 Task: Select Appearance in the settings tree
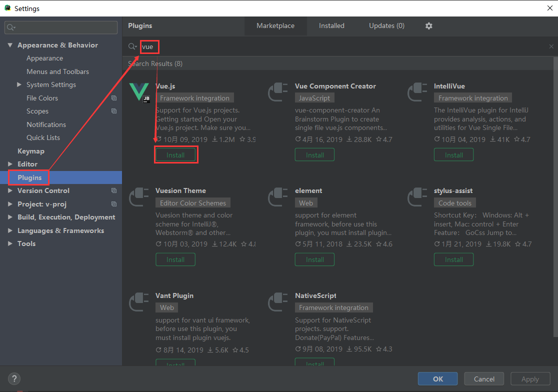pos(44,58)
